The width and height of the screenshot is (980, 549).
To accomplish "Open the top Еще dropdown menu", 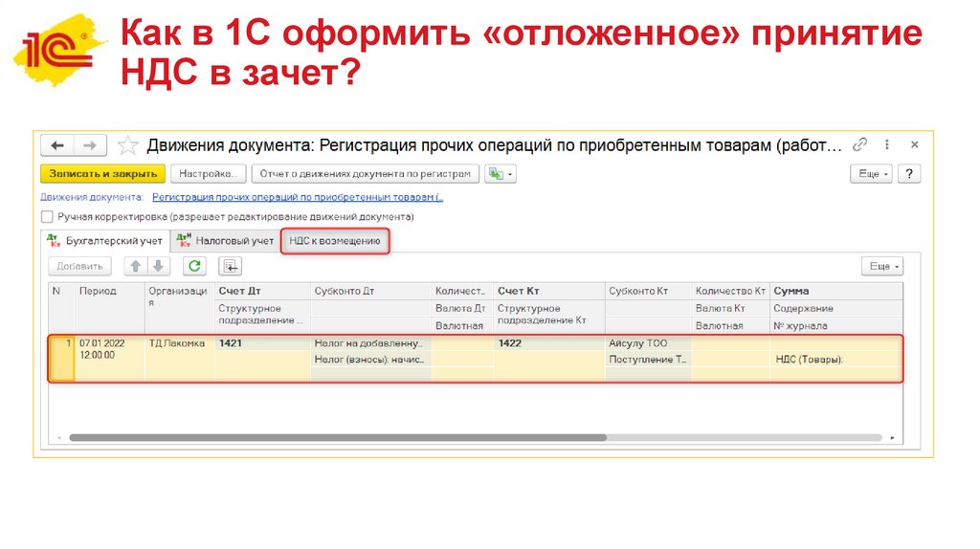I will pyautogui.click(x=872, y=174).
